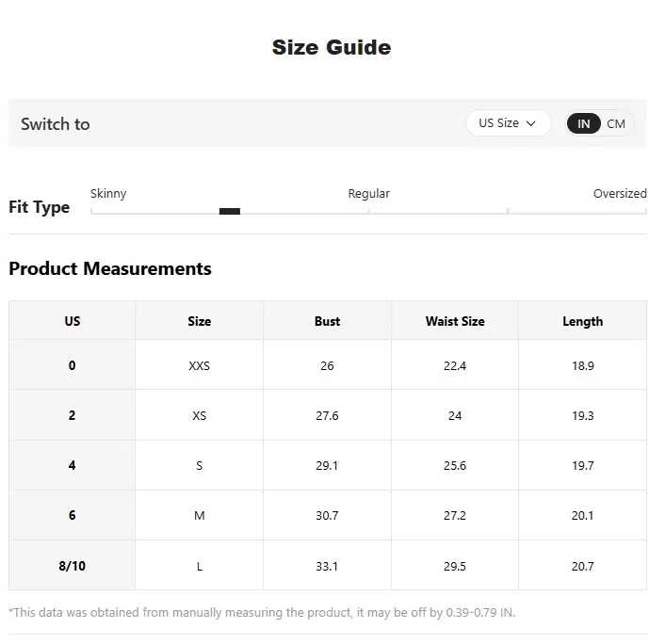This screenshot has width=665, height=644.
Task: Click the Oversized fit label
Action: (619, 194)
